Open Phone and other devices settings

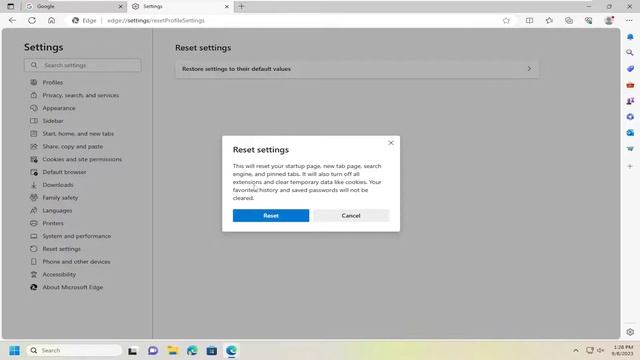point(76,262)
